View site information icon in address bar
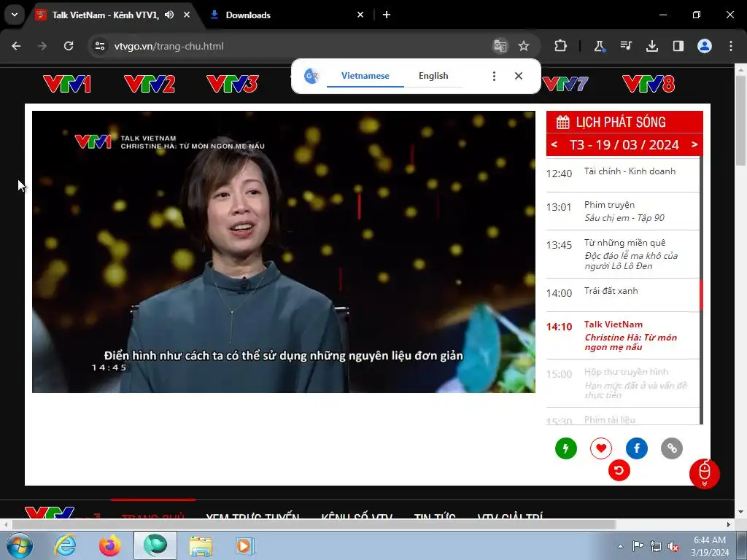 click(x=100, y=46)
